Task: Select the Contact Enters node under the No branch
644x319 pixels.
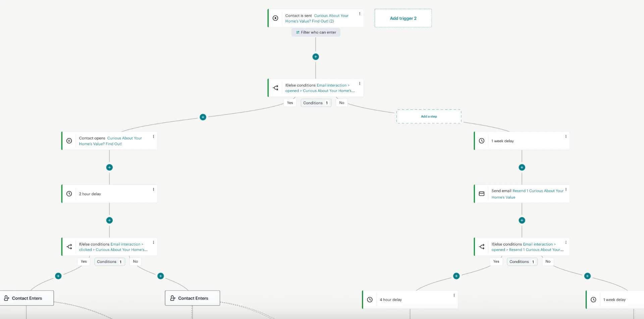Action: 193,298
